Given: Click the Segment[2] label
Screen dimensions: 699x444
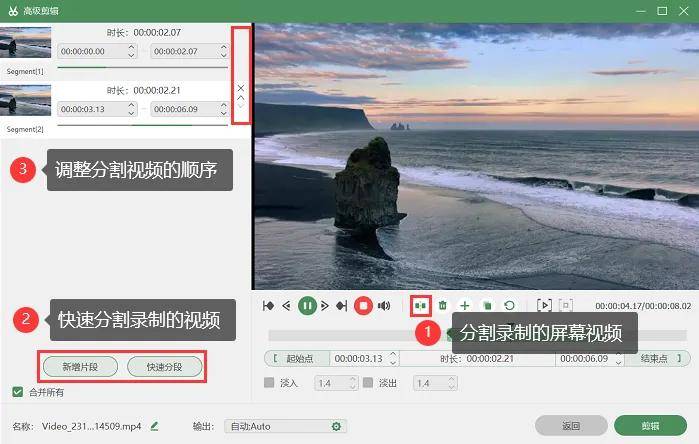Looking at the screenshot, I should 25,129.
